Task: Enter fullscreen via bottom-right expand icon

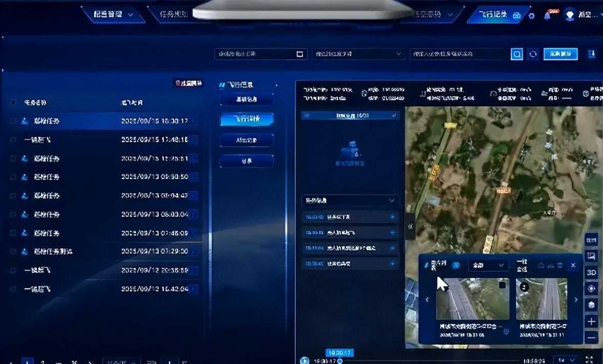Action: [x=589, y=360]
